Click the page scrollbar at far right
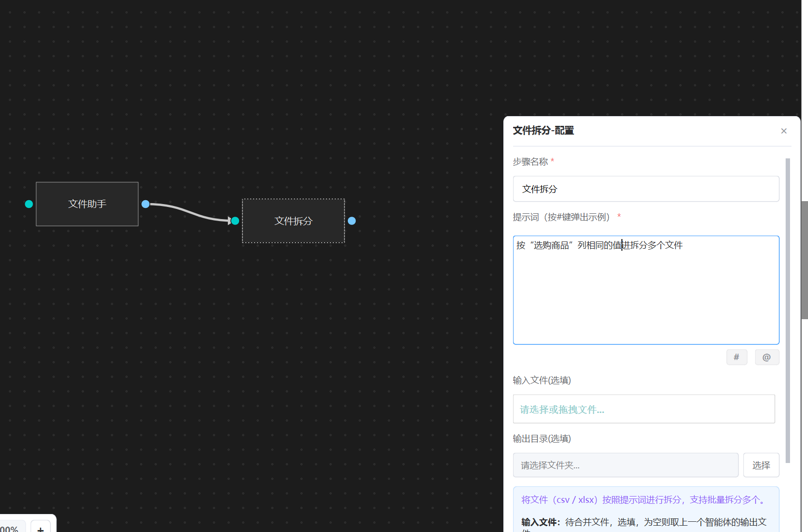Screen dimensions: 808x532 tap(805, 260)
